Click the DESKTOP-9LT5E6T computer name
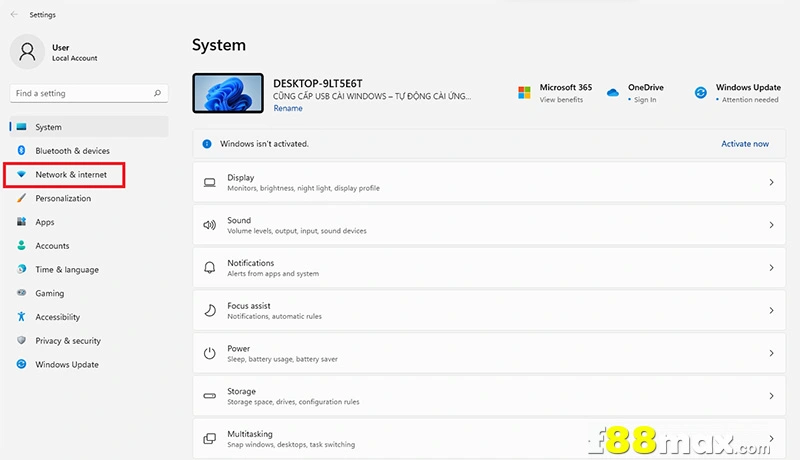 click(318, 83)
